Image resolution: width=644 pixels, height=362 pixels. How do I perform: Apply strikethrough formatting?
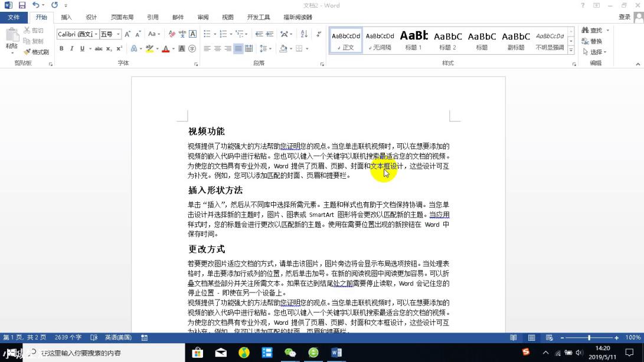tap(99, 49)
